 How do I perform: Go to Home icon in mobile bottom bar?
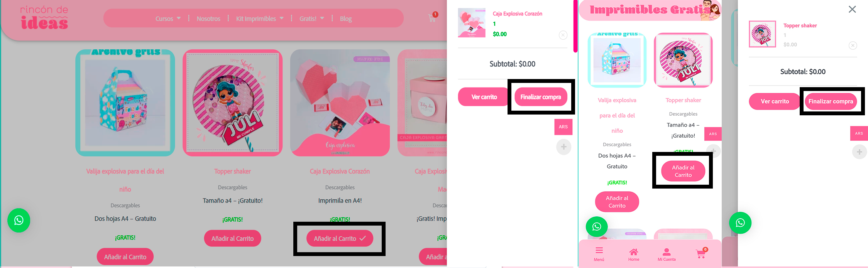pyautogui.click(x=634, y=255)
